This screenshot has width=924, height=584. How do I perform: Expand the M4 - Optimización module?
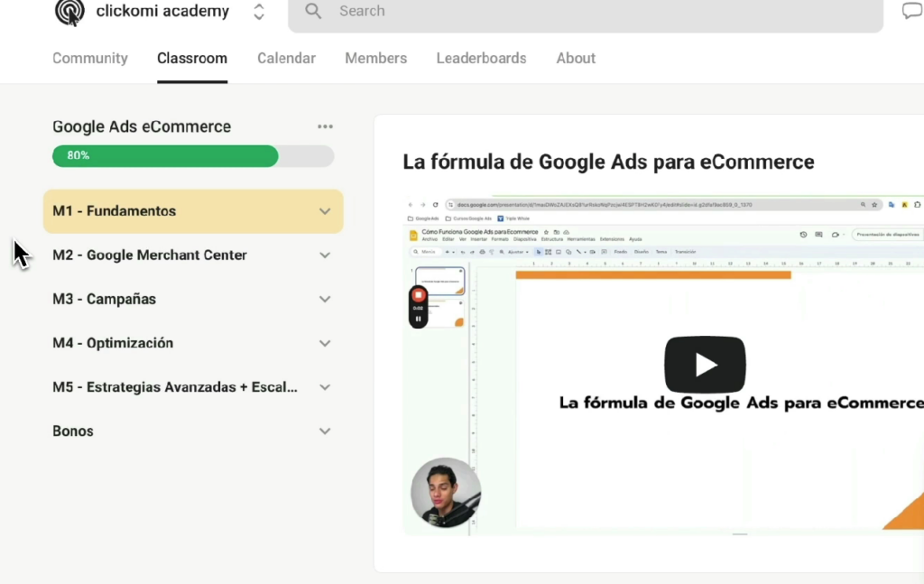(x=193, y=343)
